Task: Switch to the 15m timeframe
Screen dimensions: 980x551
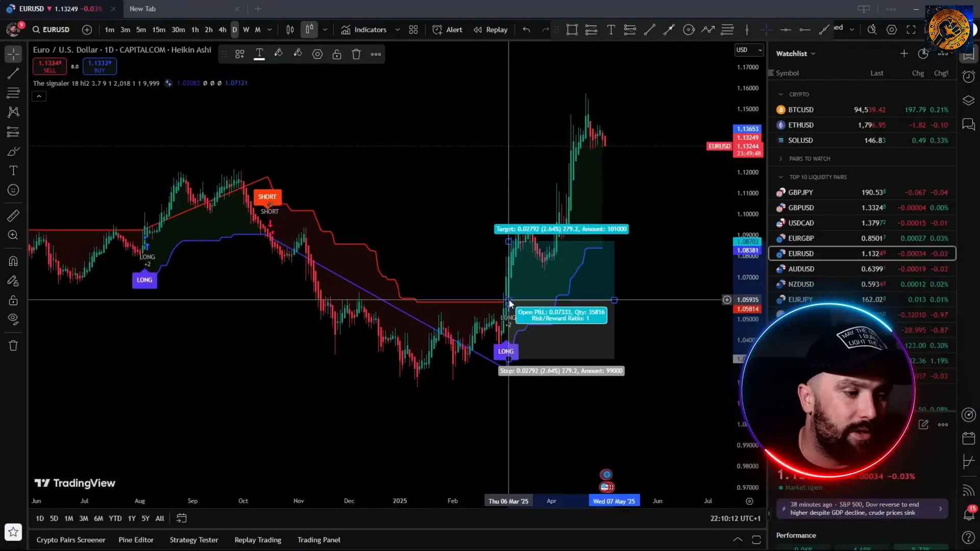Action: click(159, 30)
